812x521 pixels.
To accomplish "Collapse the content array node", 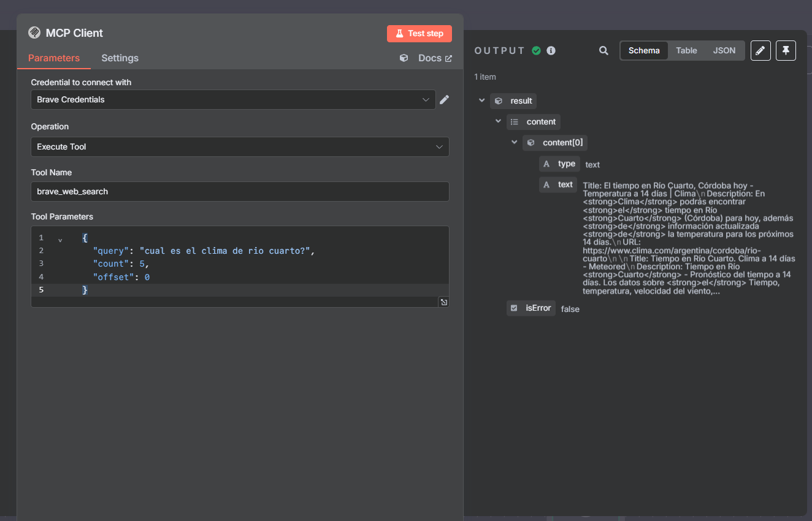I will tap(498, 121).
